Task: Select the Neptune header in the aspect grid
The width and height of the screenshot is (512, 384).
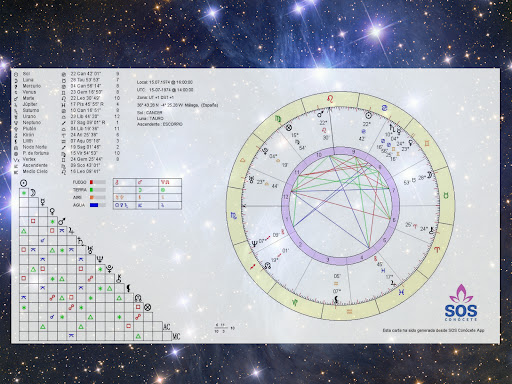Action: pos(100,259)
